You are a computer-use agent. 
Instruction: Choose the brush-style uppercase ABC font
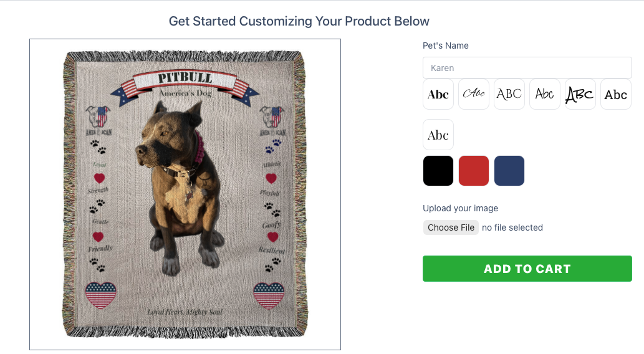tap(580, 94)
